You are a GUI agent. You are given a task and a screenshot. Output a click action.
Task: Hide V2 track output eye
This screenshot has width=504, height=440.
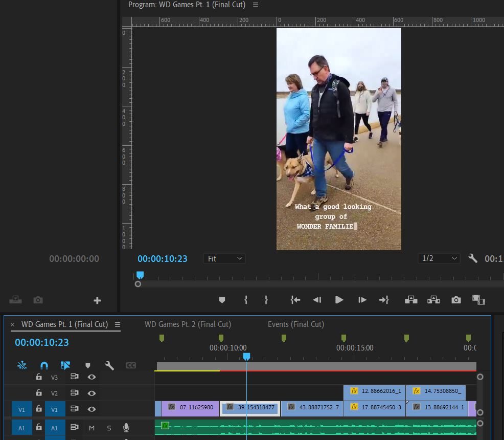pos(91,393)
